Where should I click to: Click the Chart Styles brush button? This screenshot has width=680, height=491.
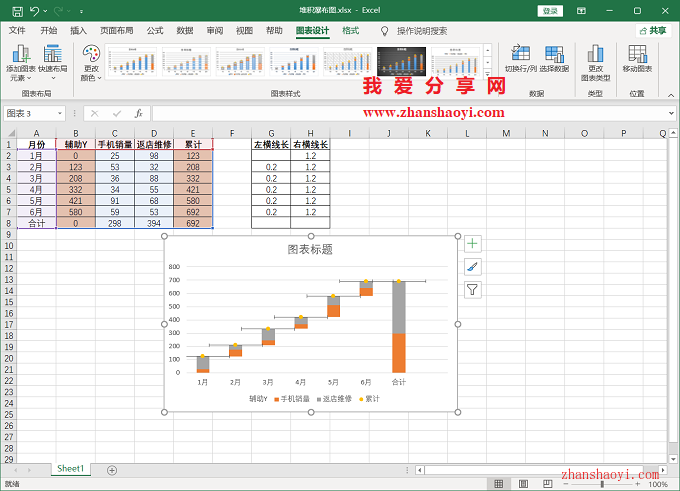click(x=472, y=267)
